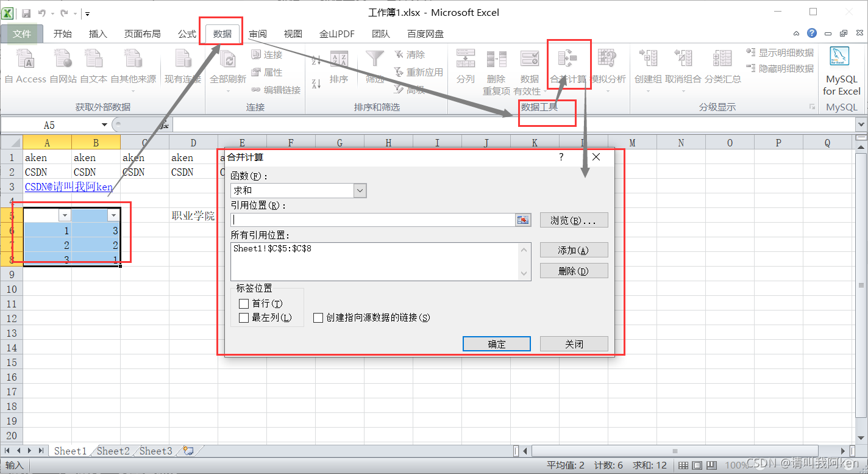Click the 删除(D) button
Image resolution: width=868 pixels, height=474 pixels.
574,271
